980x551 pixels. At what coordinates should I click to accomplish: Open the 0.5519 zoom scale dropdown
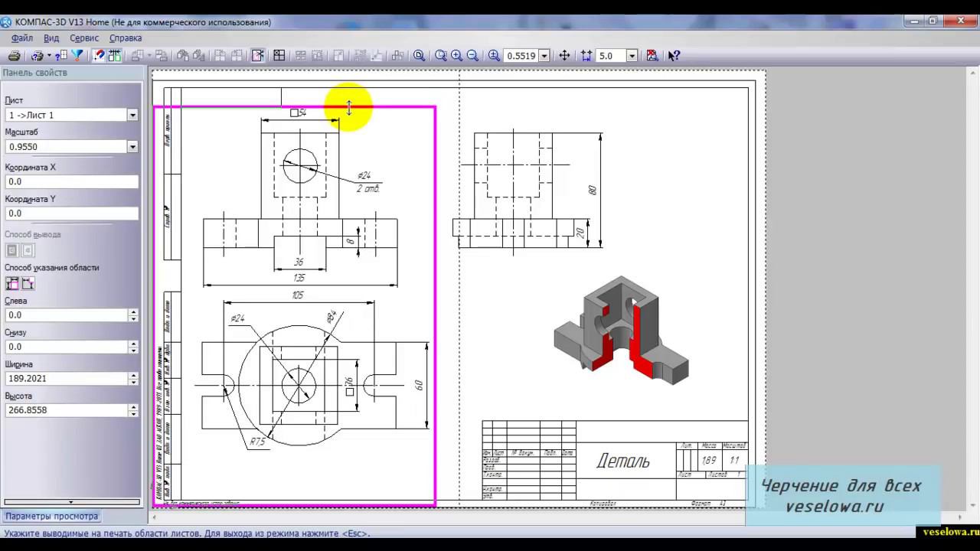(x=544, y=56)
